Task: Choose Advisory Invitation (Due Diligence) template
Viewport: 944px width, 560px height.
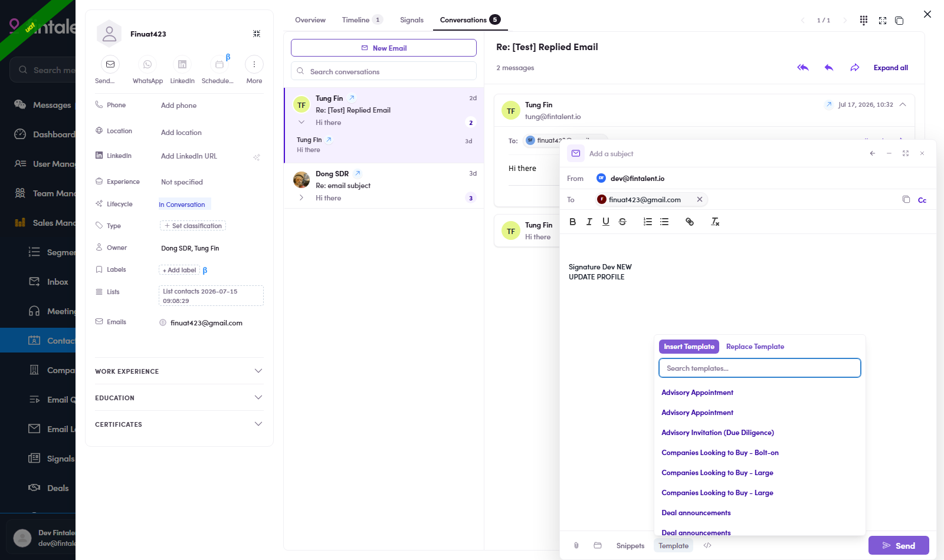Action: [717, 433]
